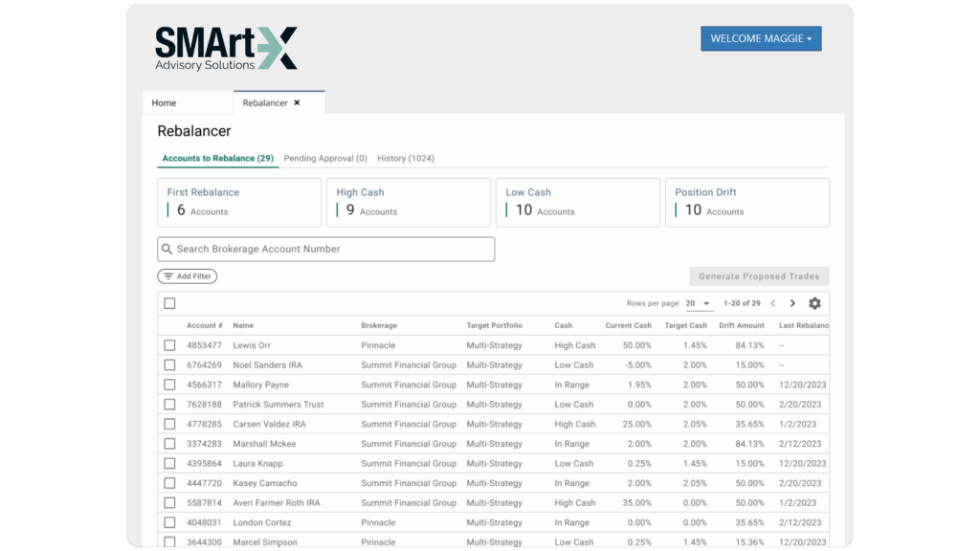Open table settings gear icon
This screenshot has height=551, width=980.
click(814, 303)
